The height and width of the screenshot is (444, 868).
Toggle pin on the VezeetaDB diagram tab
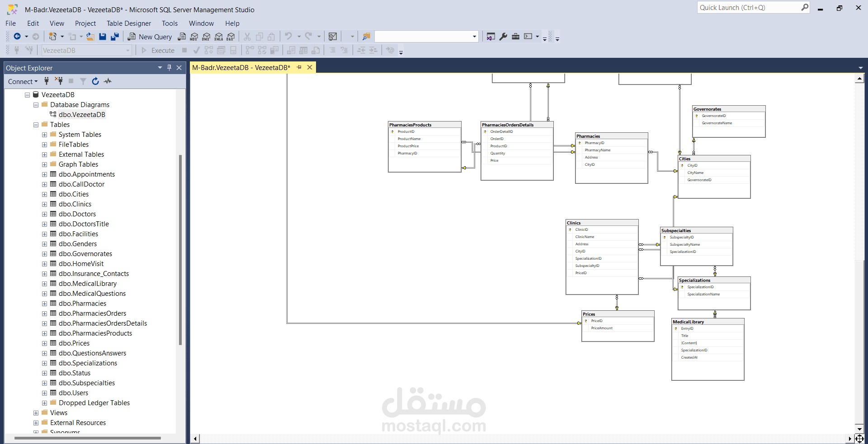299,67
